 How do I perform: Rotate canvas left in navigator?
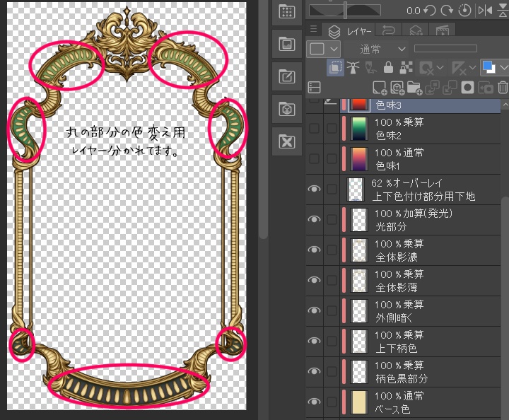tap(430, 11)
